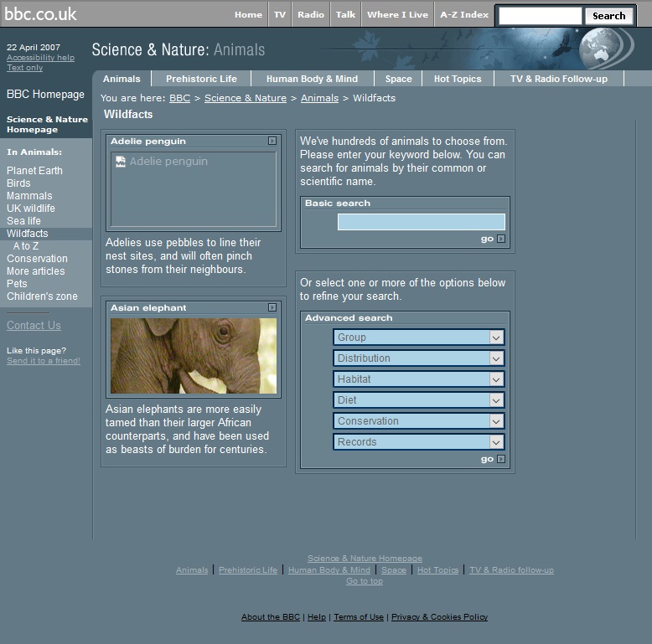This screenshot has height=644, width=652.
Task: Click the Asian elephant card title
Action: pyautogui.click(x=148, y=307)
